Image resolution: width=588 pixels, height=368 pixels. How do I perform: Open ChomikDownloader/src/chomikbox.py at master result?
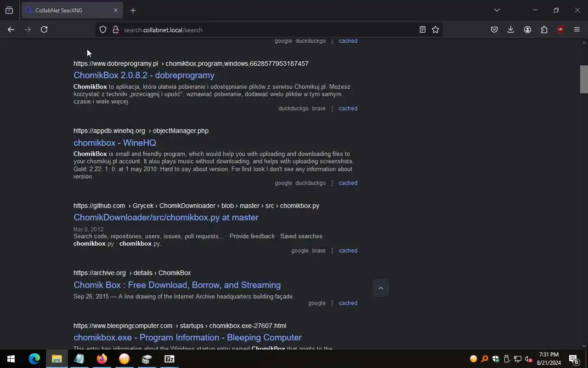166,217
